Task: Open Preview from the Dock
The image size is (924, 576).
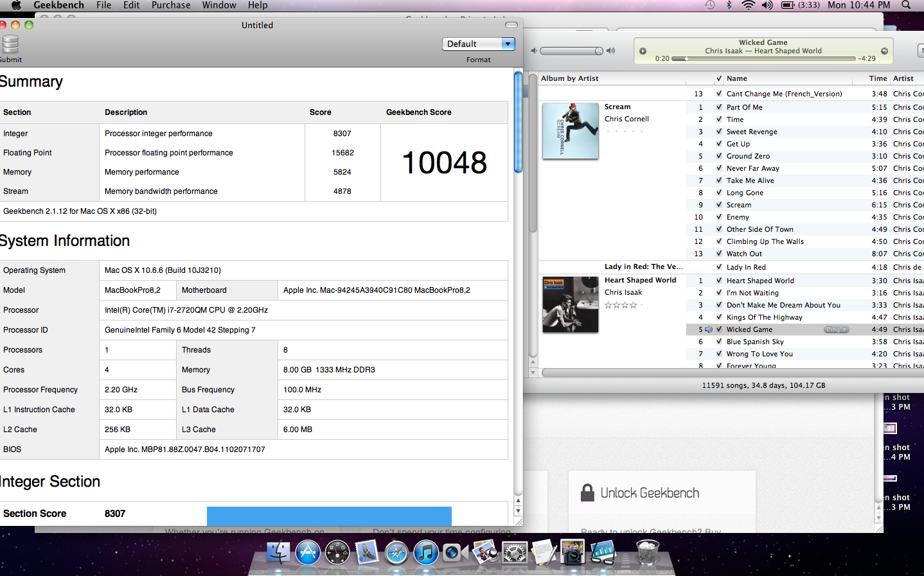Action: point(484,552)
